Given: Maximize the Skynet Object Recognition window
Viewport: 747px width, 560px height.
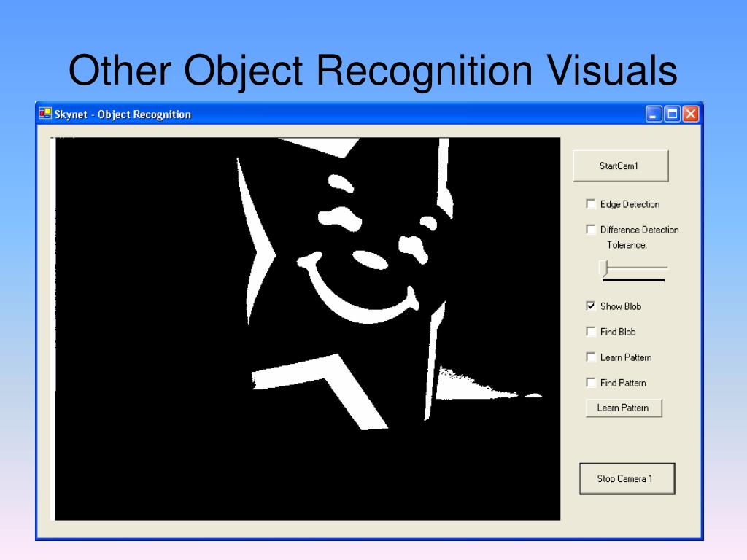Looking at the screenshot, I should coord(672,114).
